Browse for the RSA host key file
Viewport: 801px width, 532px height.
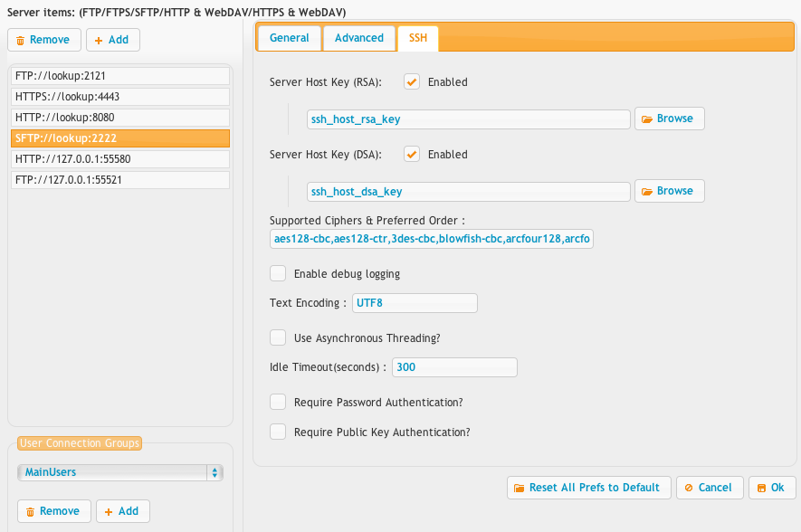coord(669,119)
